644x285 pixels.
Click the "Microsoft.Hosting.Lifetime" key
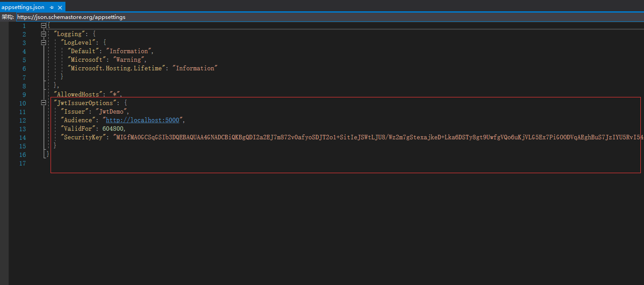pos(116,69)
